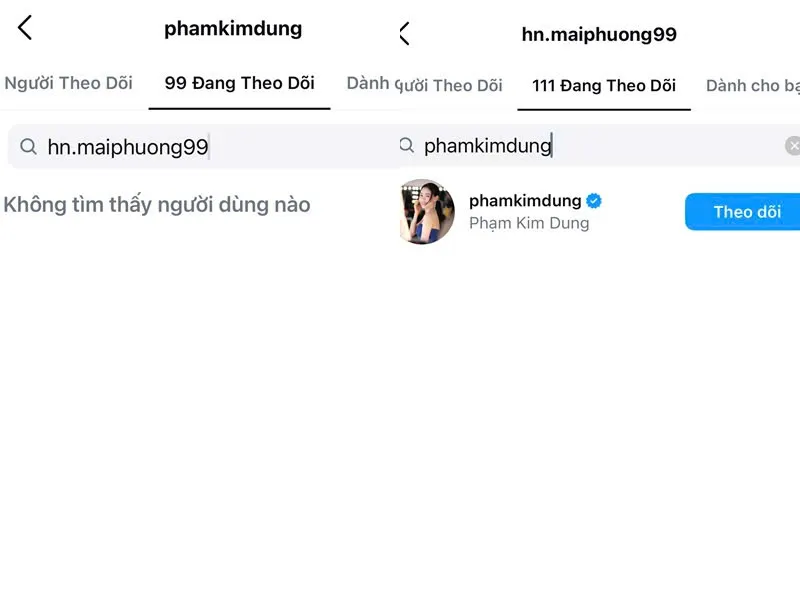
Task: Go back from hn.maiphuong99 following list
Action: (405, 34)
